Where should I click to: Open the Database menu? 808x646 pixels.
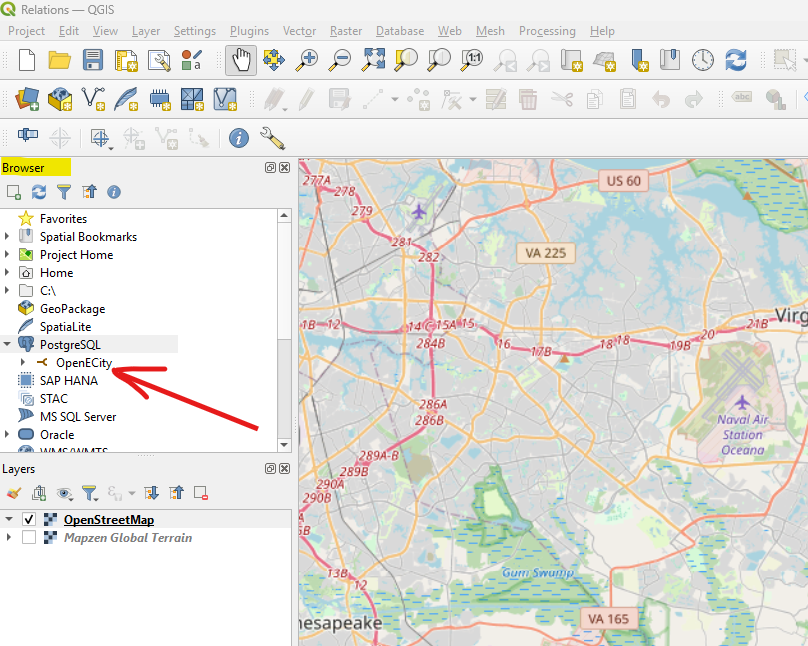pyautogui.click(x=400, y=31)
